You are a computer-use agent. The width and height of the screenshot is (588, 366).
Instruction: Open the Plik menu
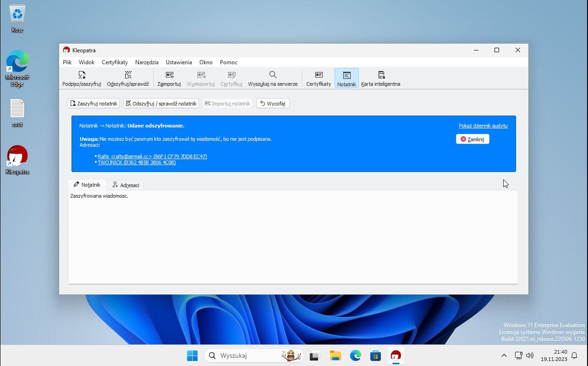67,62
